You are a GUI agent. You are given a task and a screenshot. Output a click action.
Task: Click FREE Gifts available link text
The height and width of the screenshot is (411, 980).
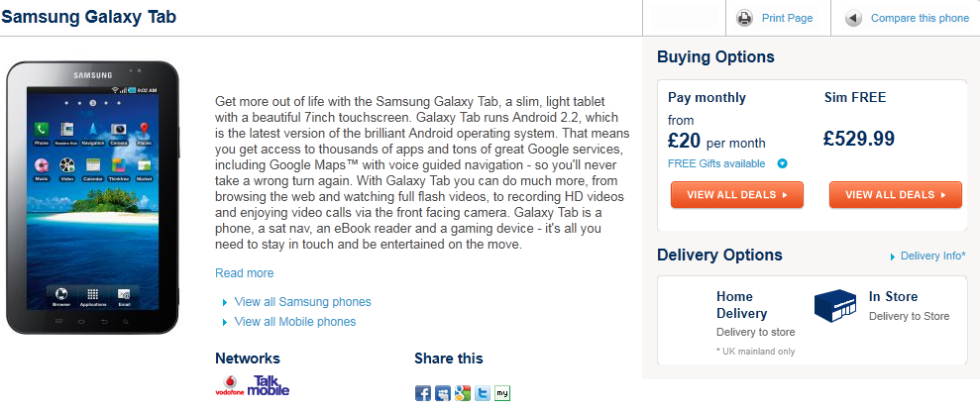pyautogui.click(x=716, y=163)
